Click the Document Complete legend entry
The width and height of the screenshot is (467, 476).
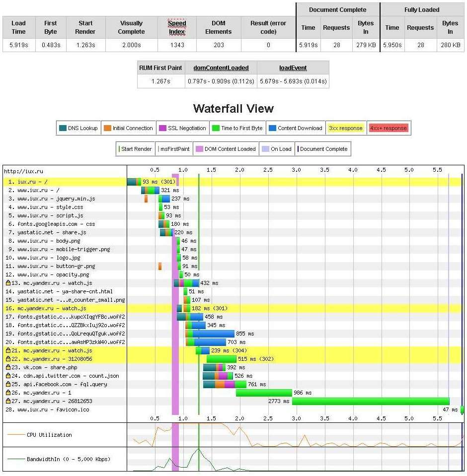pyautogui.click(x=322, y=149)
